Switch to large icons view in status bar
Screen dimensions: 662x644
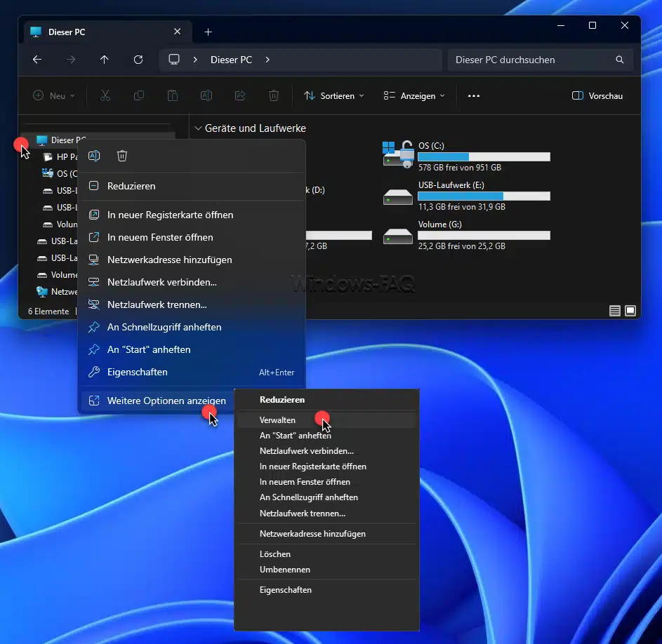630,311
